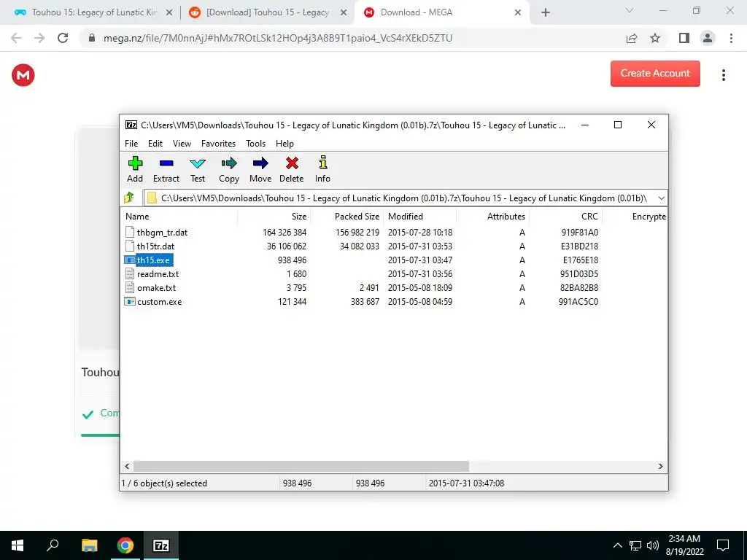
Task: Click the scroll left arrow in 7-Zip
Action: pyautogui.click(x=127, y=466)
